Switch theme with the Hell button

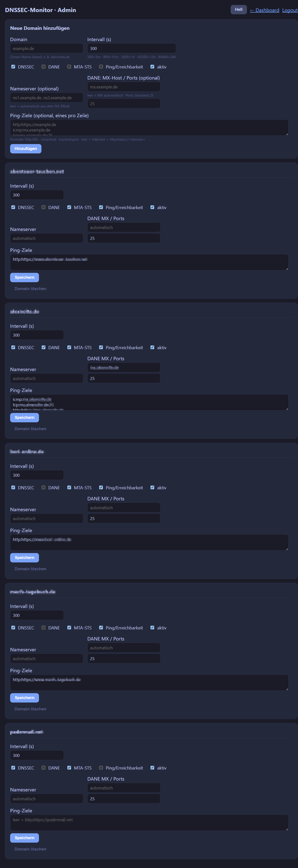coord(239,10)
